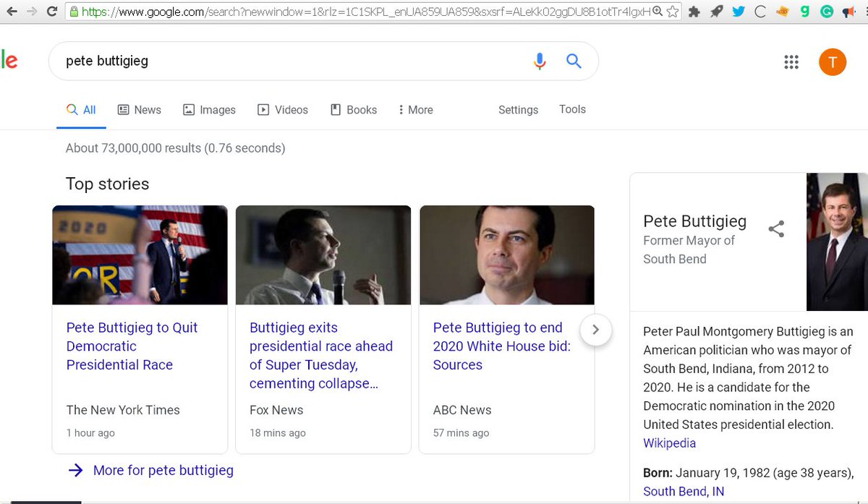Click the Pete Buttigieg portrait in knowledge panel
The image size is (868, 504).
tap(837, 242)
